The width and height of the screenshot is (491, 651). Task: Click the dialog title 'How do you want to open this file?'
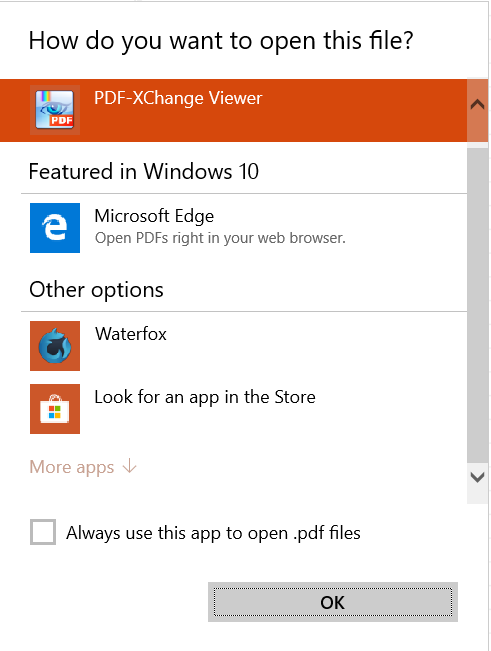(x=221, y=41)
